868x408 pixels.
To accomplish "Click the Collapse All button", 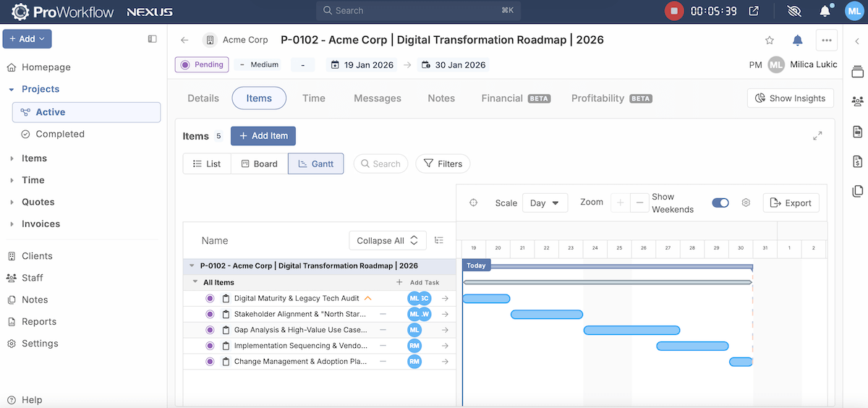I will (x=388, y=241).
